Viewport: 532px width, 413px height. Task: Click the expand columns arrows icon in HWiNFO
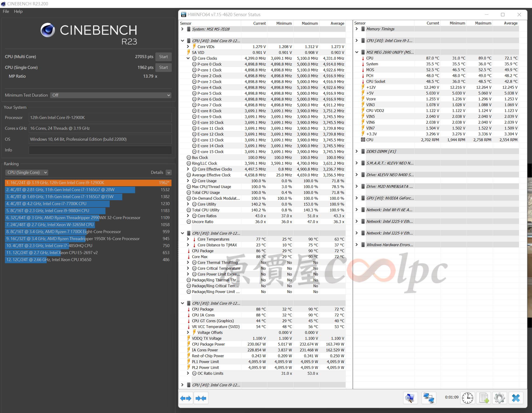point(186,398)
